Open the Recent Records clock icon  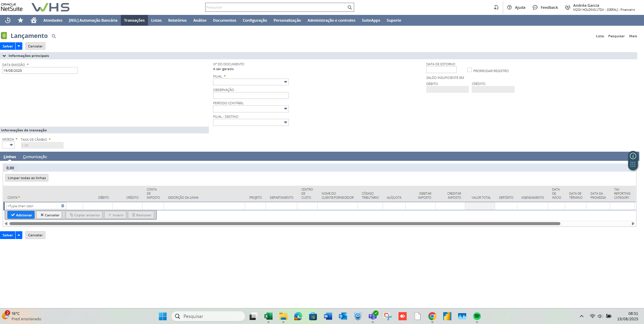click(x=7, y=20)
